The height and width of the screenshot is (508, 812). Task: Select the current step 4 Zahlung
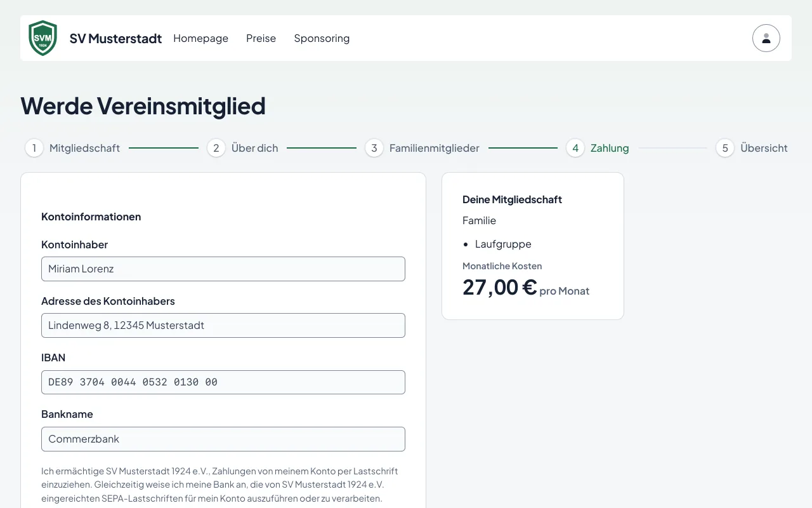point(598,148)
